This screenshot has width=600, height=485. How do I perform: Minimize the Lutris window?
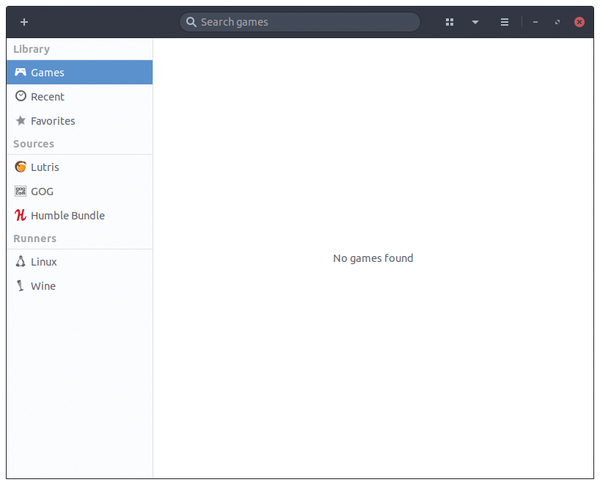pyautogui.click(x=535, y=22)
